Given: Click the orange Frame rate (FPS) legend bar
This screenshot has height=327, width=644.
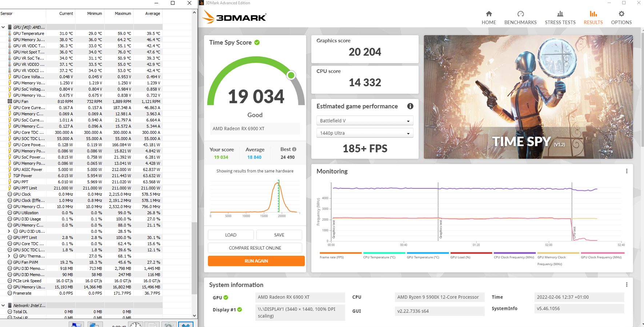Looking at the screenshot, I should tap(340, 253).
